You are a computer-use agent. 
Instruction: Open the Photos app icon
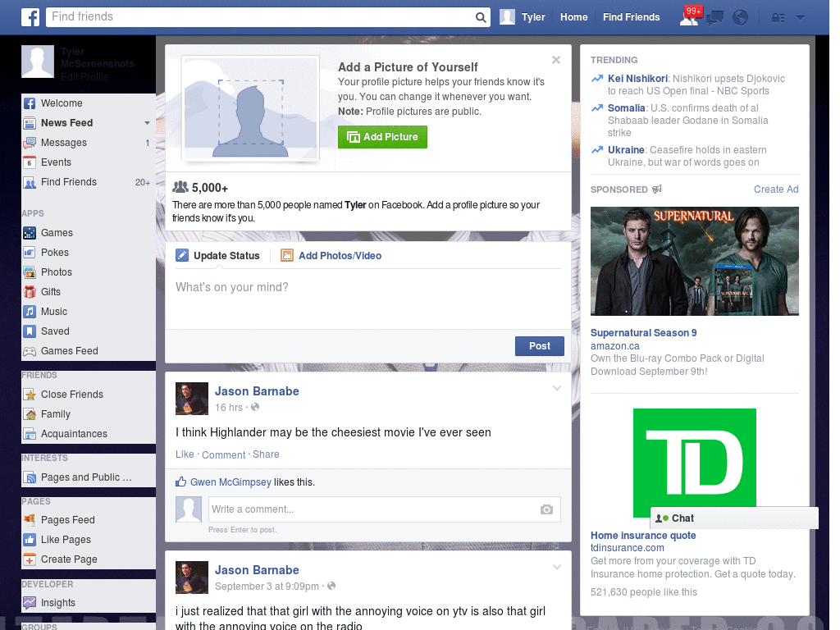30,272
